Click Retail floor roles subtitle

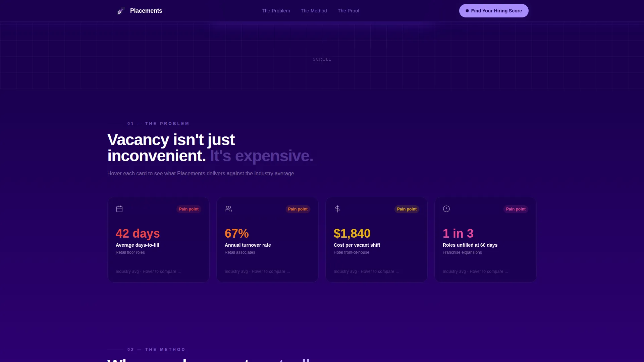coord(130,252)
